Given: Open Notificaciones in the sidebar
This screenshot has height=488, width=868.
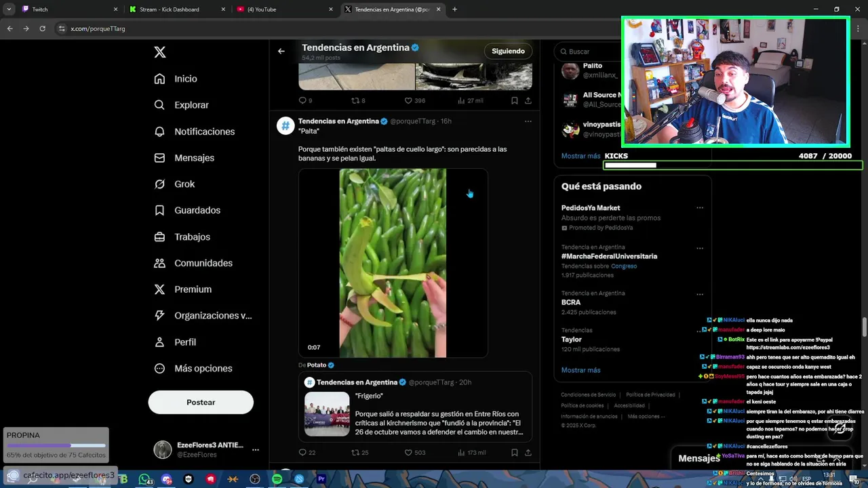Looking at the screenshot, I should [x=194, y=131].
